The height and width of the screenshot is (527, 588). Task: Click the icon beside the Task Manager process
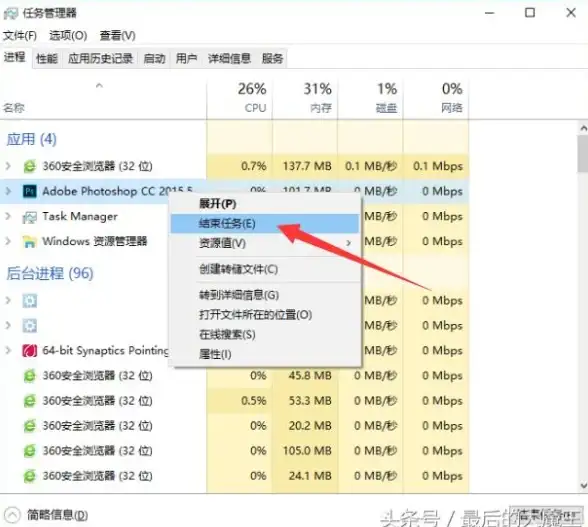pos(30,217)
